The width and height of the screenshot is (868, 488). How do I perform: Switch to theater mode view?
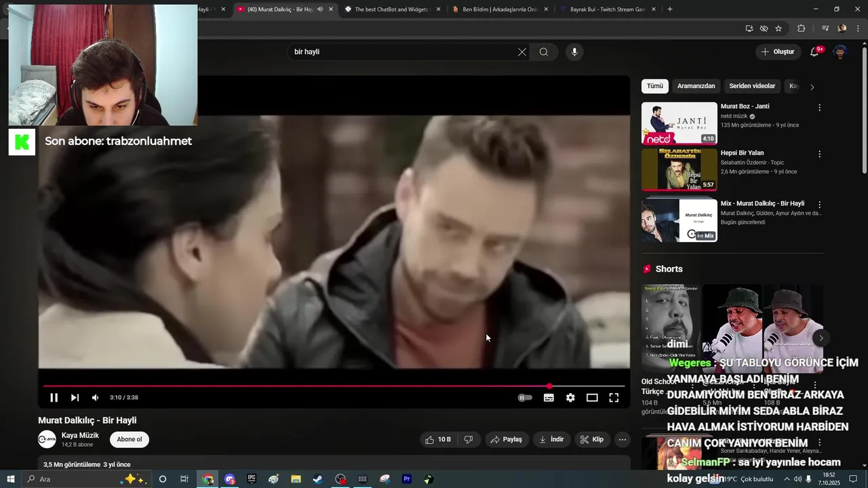pos(592,398)
